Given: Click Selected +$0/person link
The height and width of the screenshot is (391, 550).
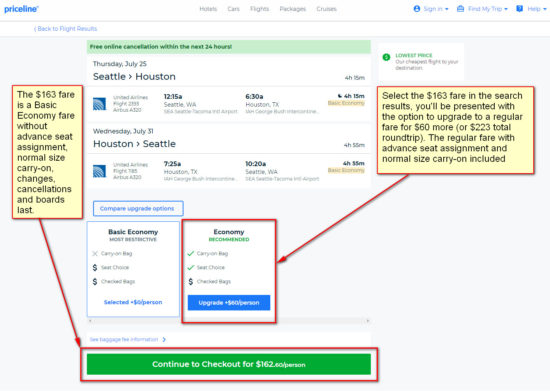Looking at the screenshot, I should (x=133, y=302).
